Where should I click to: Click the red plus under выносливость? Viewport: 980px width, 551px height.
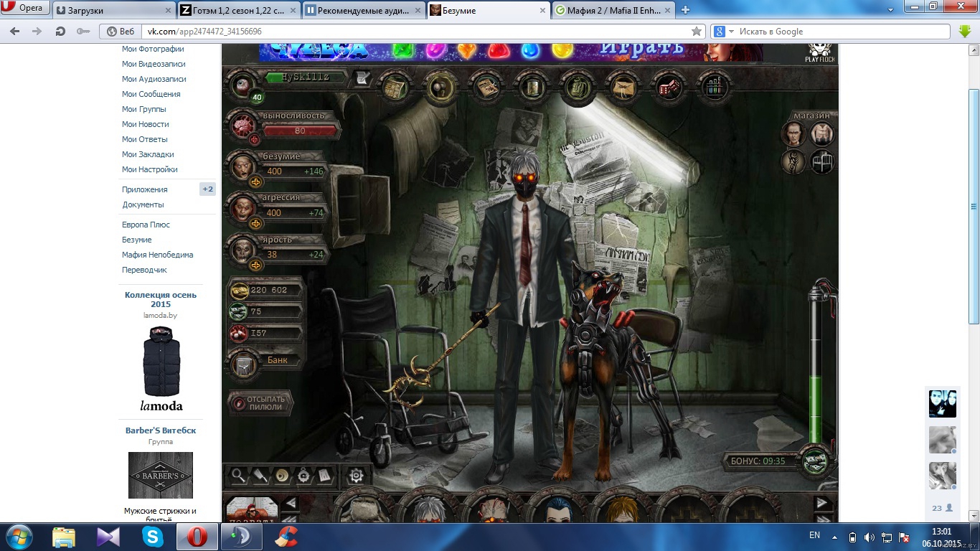pyautogui.click(x=255, y=141)
